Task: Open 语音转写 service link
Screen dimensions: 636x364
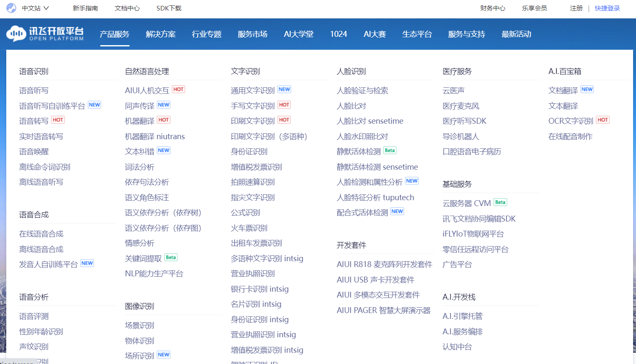Action: [34, 121]
